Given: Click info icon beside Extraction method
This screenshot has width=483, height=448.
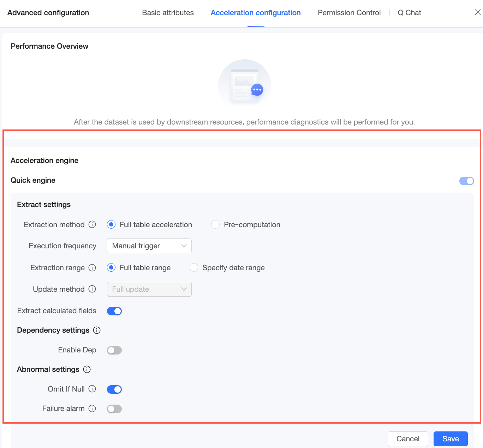Looking at the screenshot, I should coord(92,225).
